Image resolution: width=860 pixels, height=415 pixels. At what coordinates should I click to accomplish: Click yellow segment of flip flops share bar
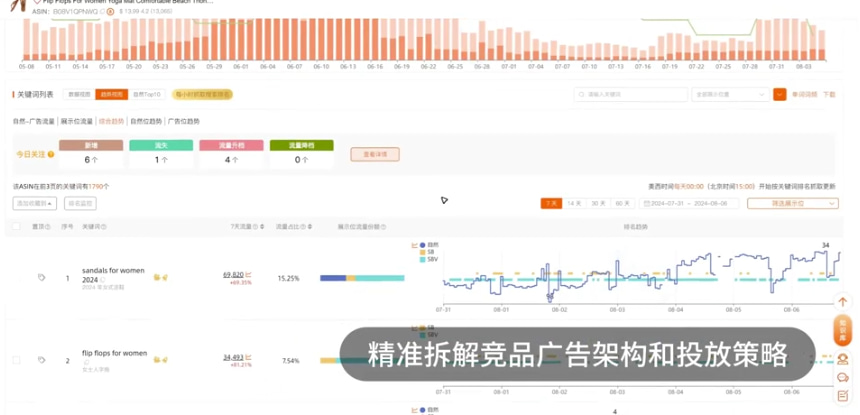click(x=328, y=360)
